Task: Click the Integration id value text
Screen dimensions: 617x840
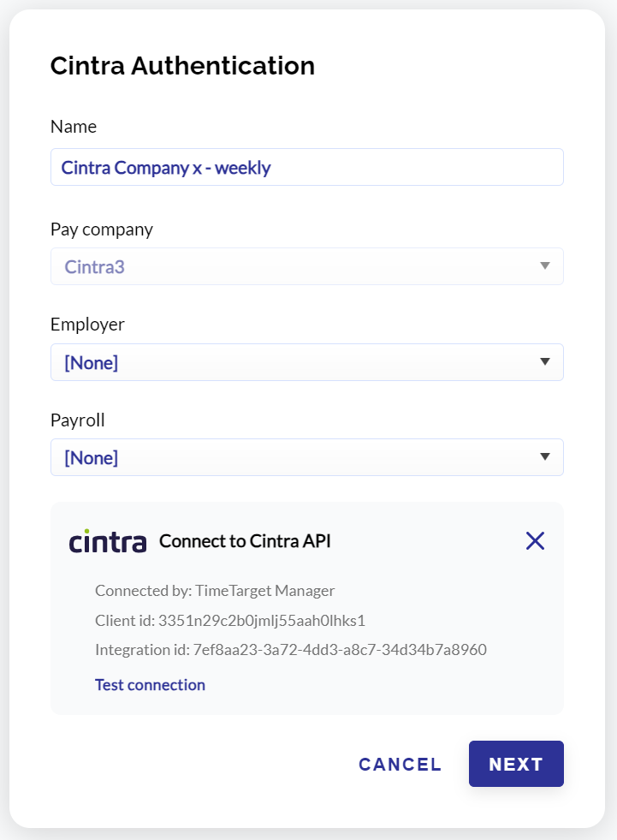Action: click(x=340, y=650)
